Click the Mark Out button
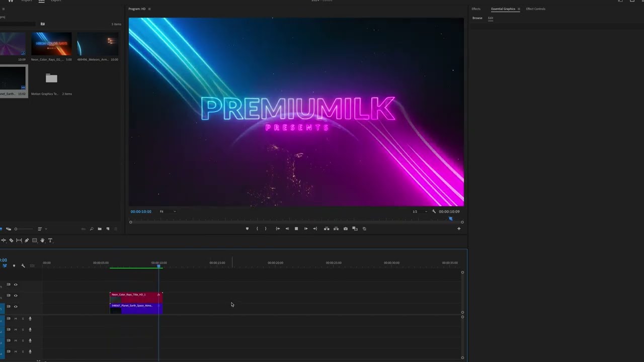 pos(266,229)
